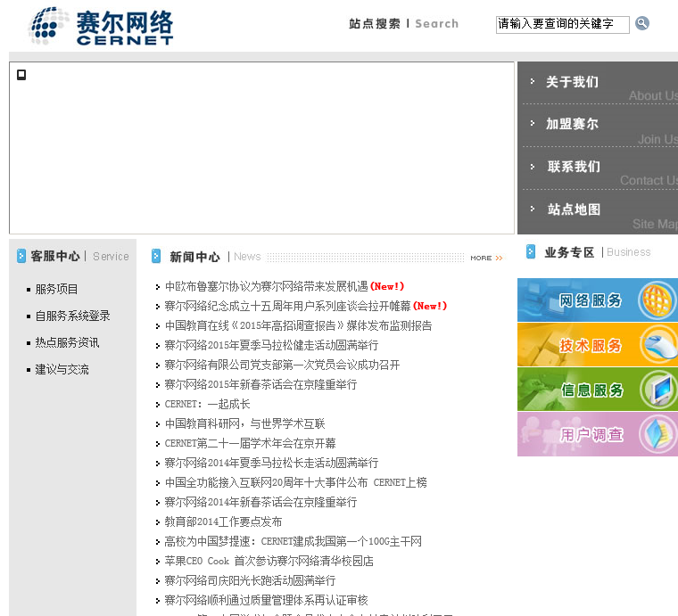Open news CERNET：一起成长
The height and width of the screenshot is (616, 678).
point(207,405)
